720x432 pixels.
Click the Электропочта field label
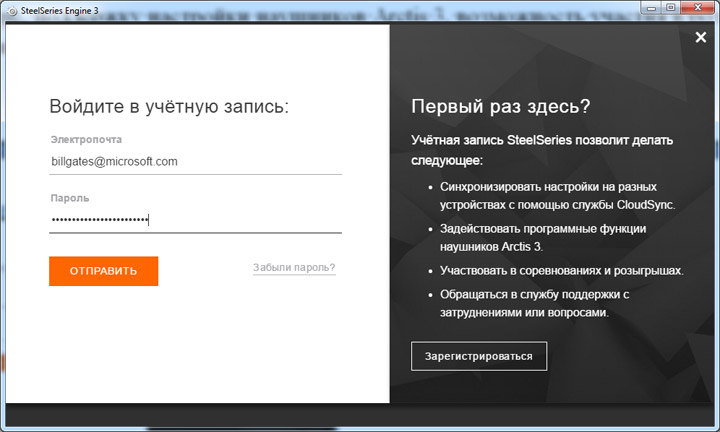point(86,140)
